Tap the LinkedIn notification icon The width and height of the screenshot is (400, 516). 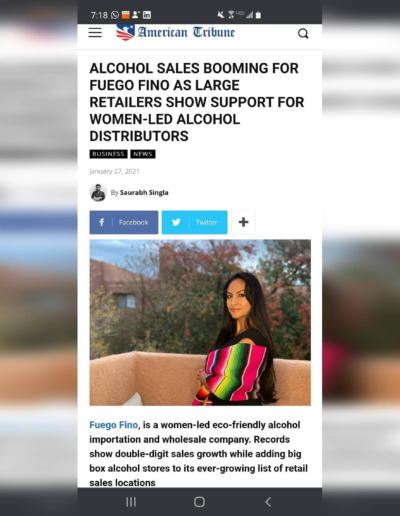[x=147, y=15]
